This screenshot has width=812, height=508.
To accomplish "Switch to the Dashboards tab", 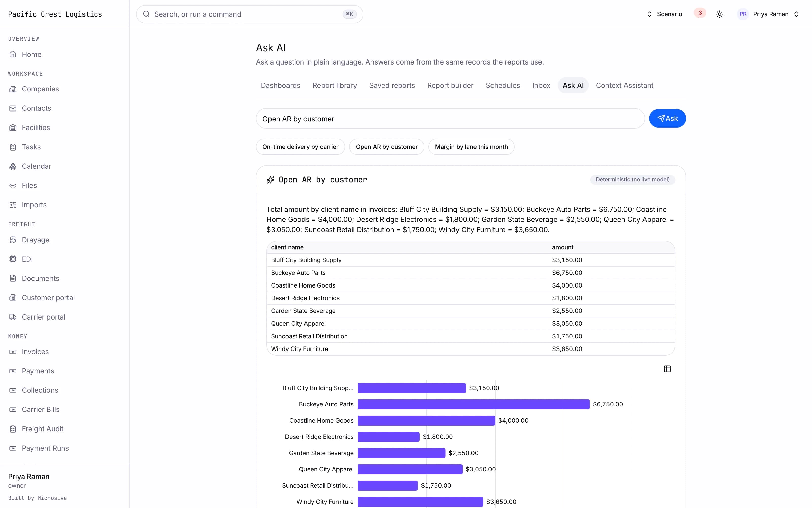I will coord(280,85).
